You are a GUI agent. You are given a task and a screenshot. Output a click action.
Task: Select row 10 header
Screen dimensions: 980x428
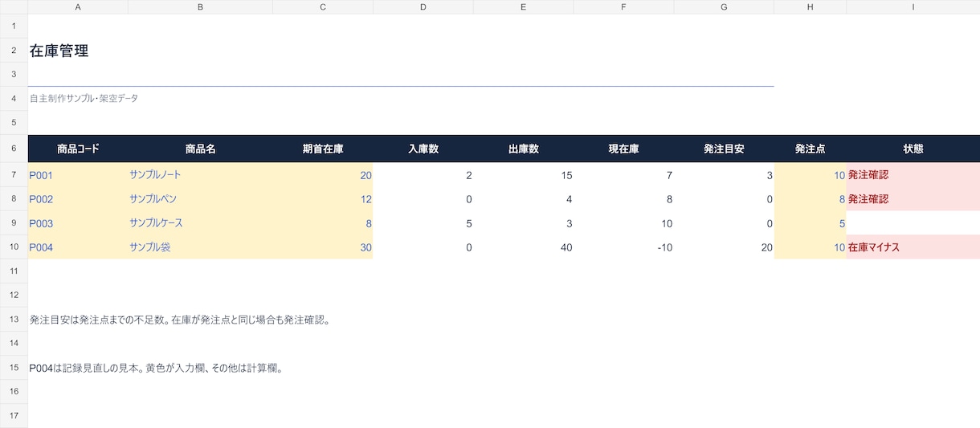click(x=14, y=247)
